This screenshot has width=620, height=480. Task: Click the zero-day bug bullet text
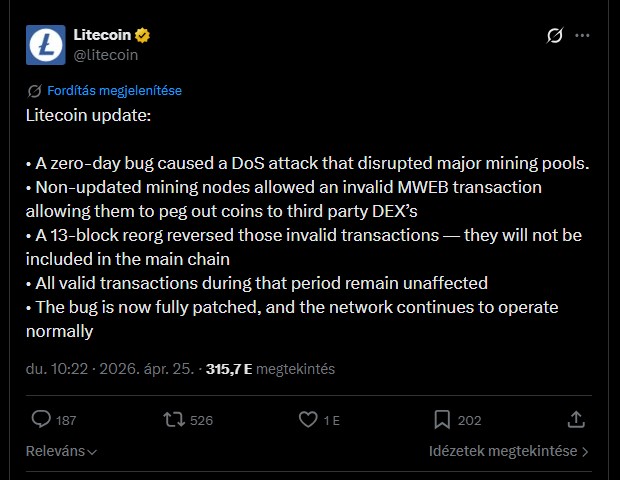click(308, 163)
